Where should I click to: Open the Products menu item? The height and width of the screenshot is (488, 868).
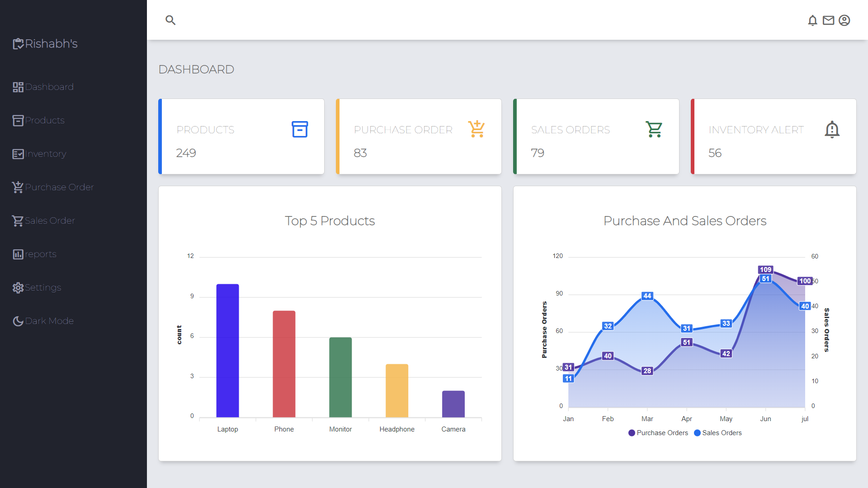coord(45,120)
